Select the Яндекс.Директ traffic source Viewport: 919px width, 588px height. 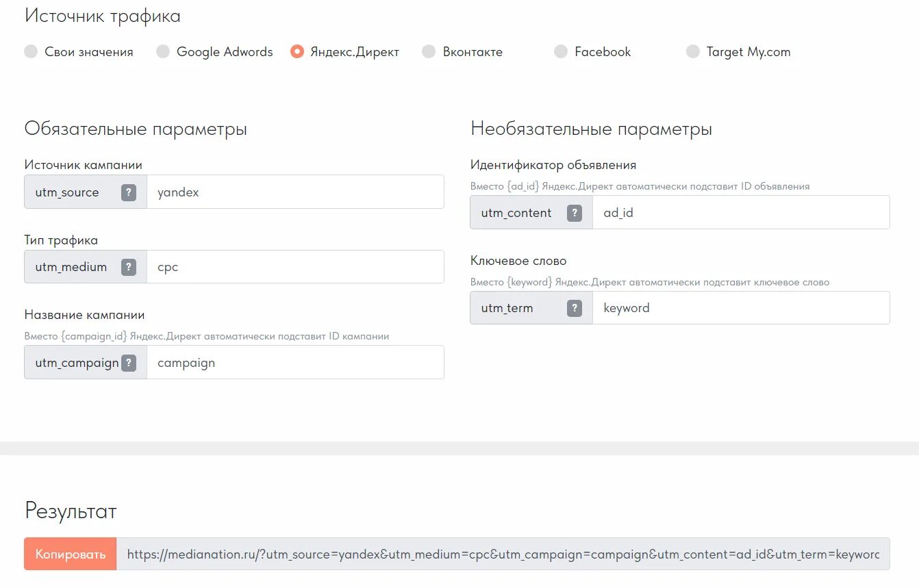pos(297,51)
